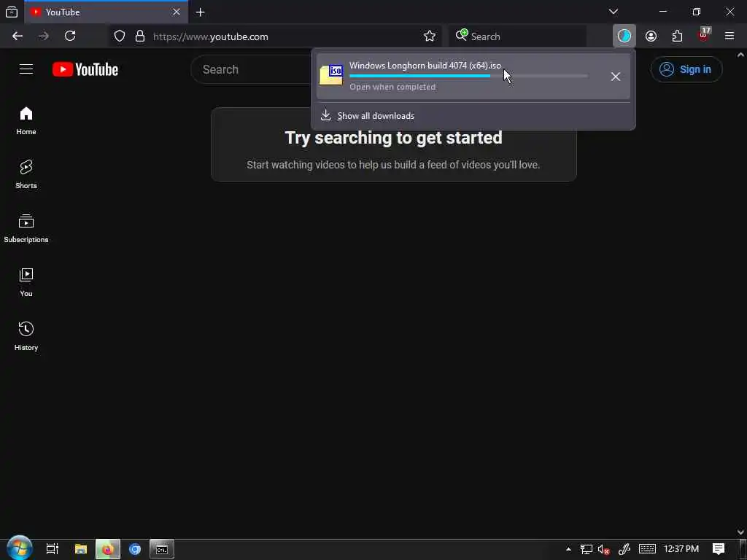
Task: Click the pen workspace tray icon
Action: coord(624,549)
